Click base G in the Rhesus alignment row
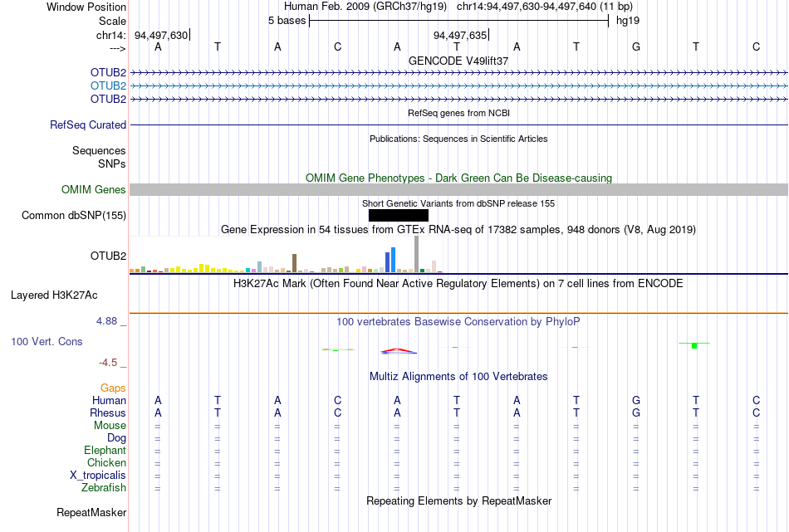This screenshot has width=789, height=532. pyautogui.click(x=636, y=412)
